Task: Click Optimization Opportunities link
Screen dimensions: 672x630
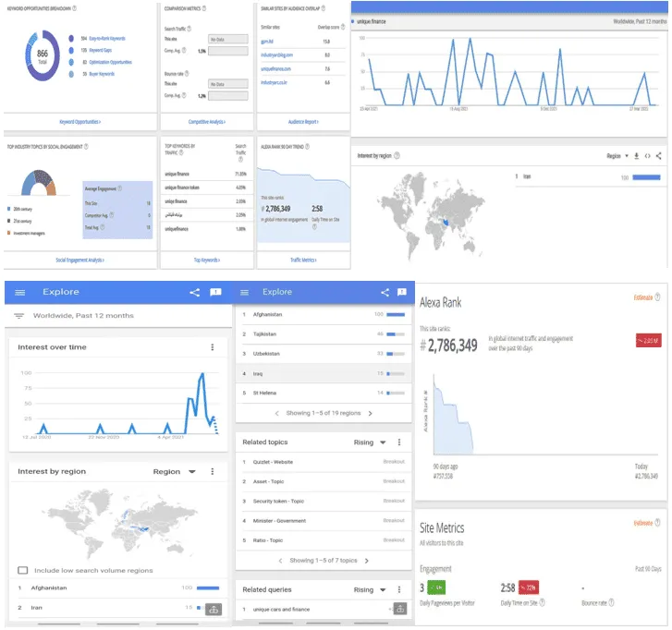Action: click(x=111, y=63)
